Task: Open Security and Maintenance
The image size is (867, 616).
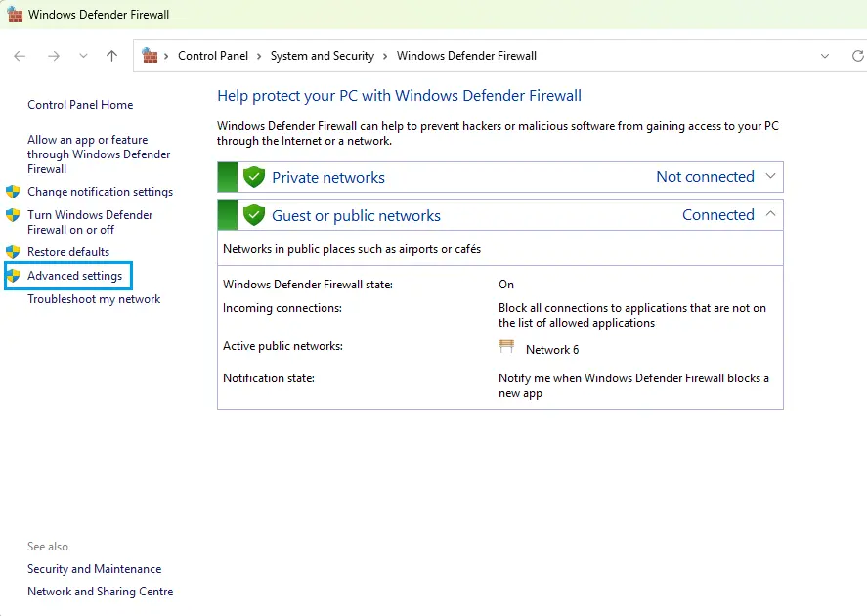Action: pos(95,569)
